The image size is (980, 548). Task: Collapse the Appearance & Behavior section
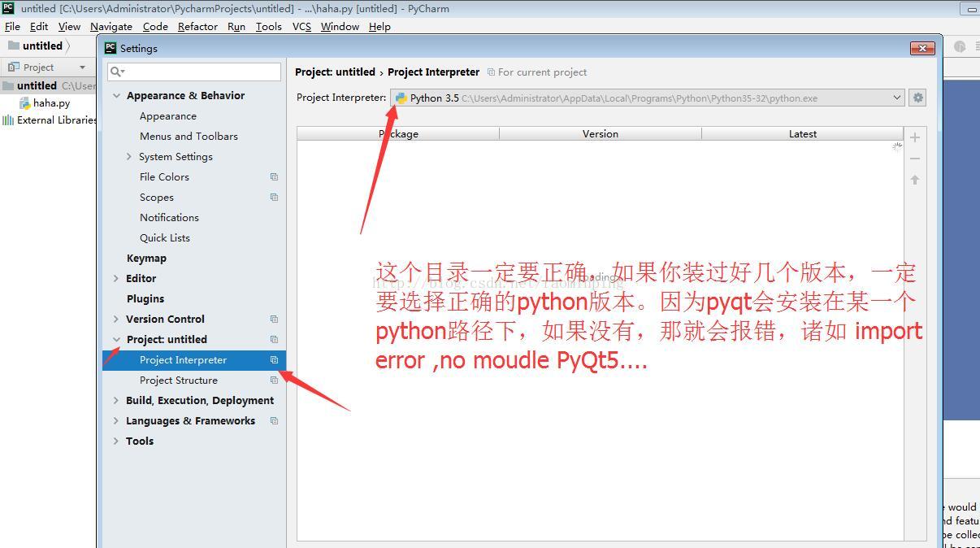(116, 96)
